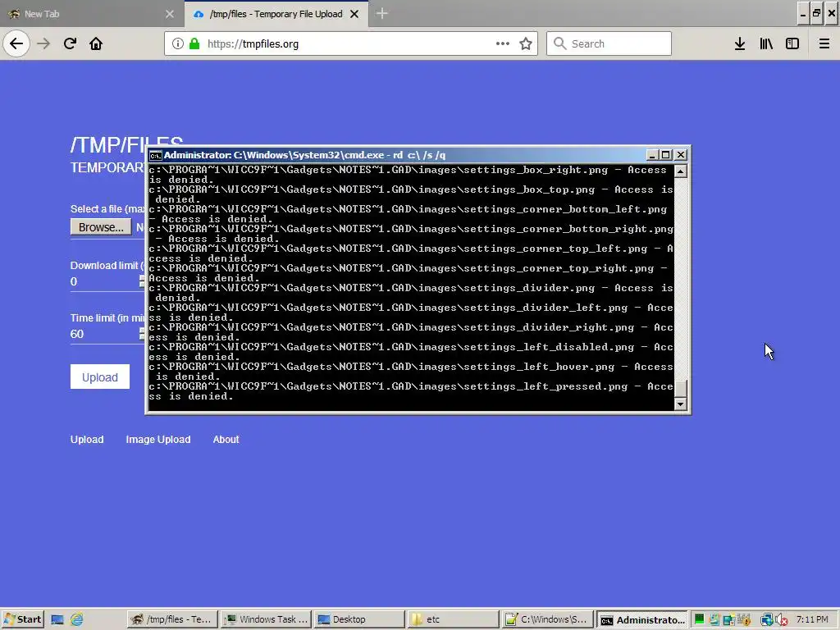Open the Firefox library
840x630 pixels.
tap(766, 43)
